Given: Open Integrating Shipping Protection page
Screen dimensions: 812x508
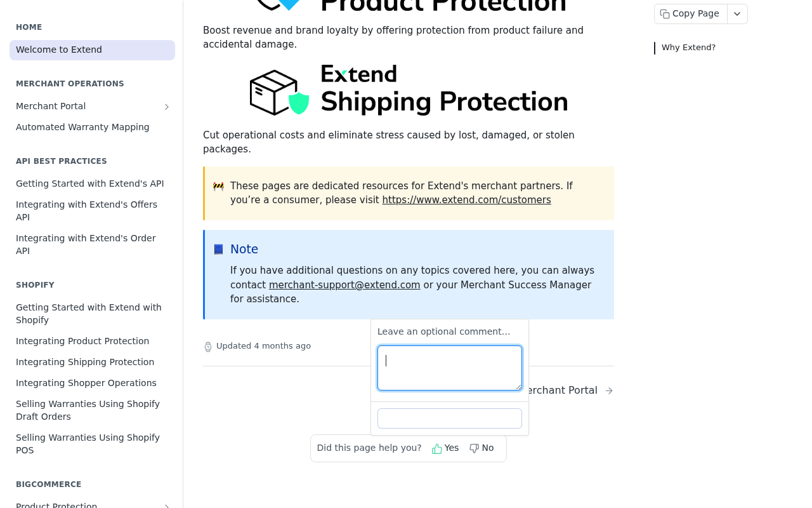Looking at the screenshot, I should click(85, 363).
